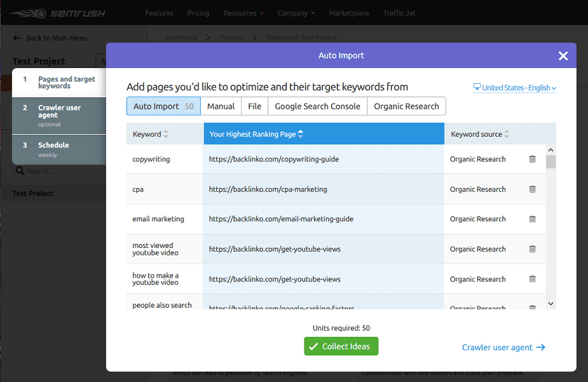This screenshot has height=382, width=588.
Task: Switch to the Organic Research tab
Action: click(406, 106)
